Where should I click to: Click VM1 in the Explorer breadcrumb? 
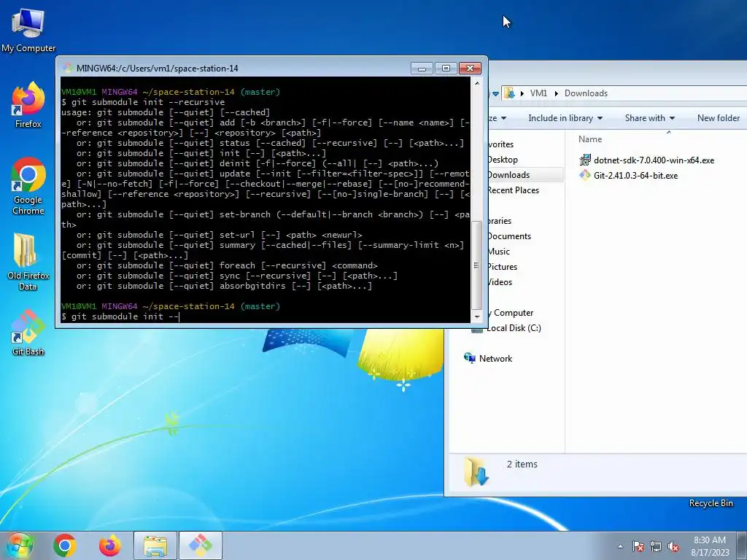[538, 93]
